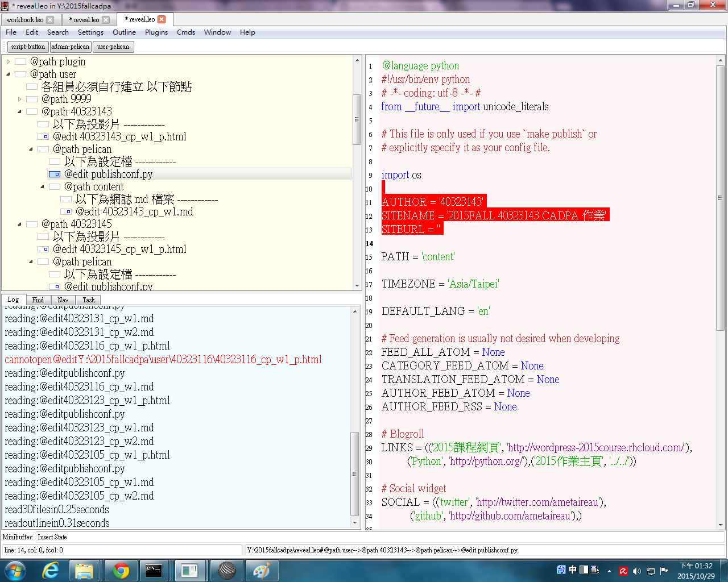
Task: Click the box icon of @edit 40323143_cp_w1.md
Action: (66, 211)
